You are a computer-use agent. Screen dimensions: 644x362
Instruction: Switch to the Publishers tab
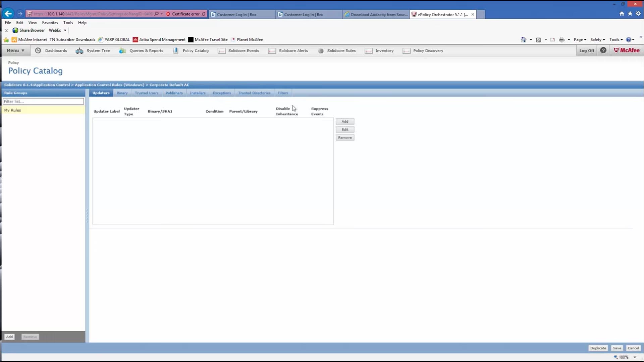[x=174, y=93]
